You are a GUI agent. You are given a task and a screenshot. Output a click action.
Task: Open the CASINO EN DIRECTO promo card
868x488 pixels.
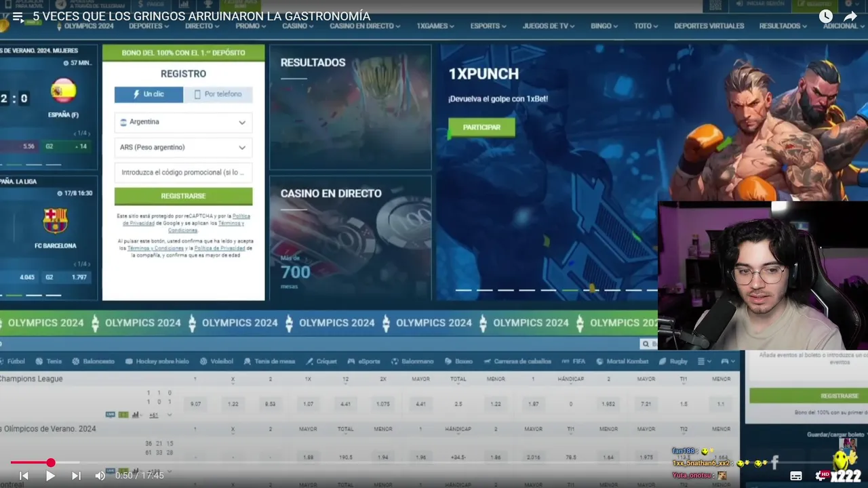tap(350, 238)
